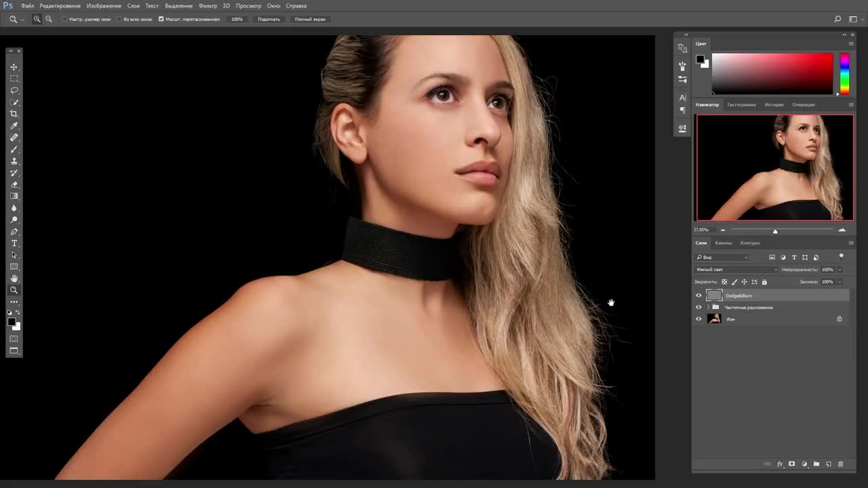
Task: Click the 'Полный экран' button
Action: [x=310, y=19]
